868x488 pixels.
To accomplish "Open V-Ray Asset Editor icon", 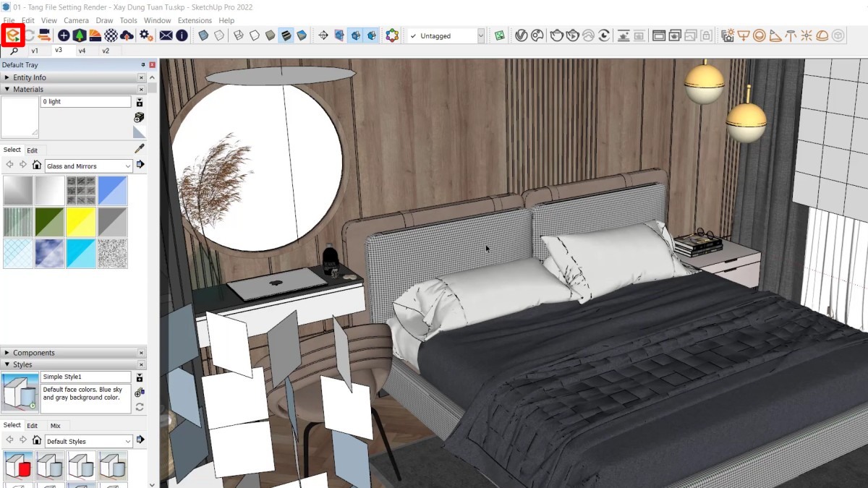I will pos(521,35).
